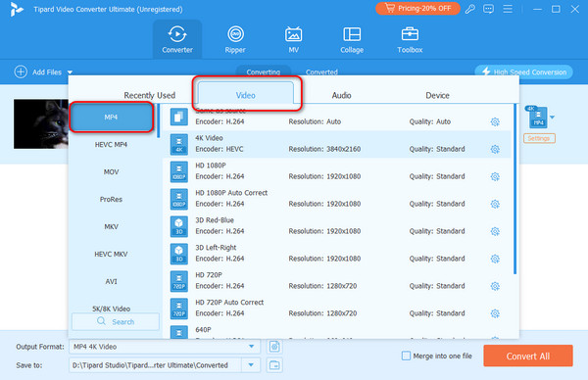Click the register key icon
This screenshot has height=380, width=588.
(x=469, y=9)
